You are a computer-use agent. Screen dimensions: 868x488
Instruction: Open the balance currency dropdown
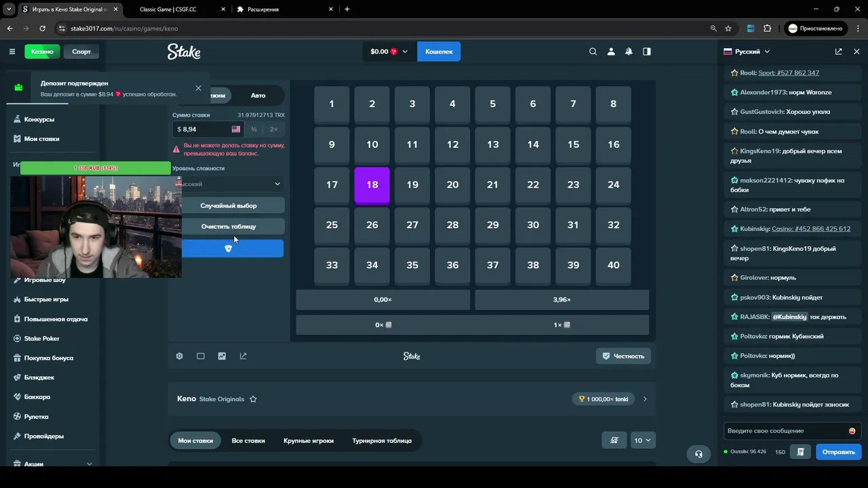click(389, 52)
